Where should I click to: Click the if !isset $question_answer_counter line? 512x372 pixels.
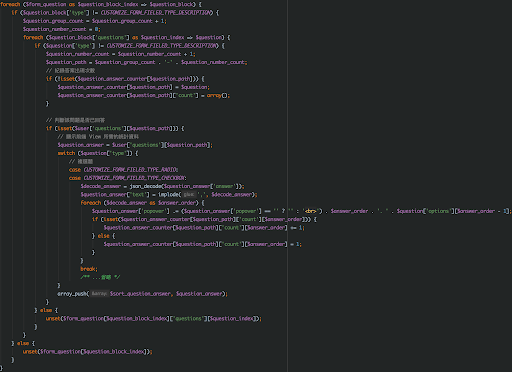[125, 79]
